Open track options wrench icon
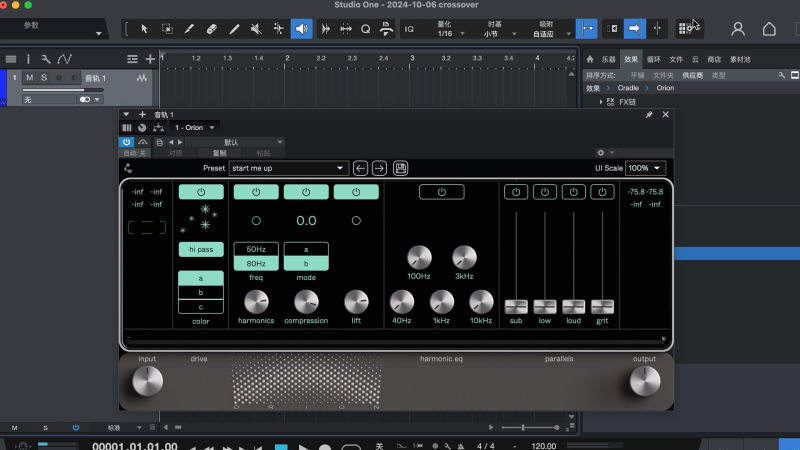This screenshot has height=450, width=800. tap(46, 59)
